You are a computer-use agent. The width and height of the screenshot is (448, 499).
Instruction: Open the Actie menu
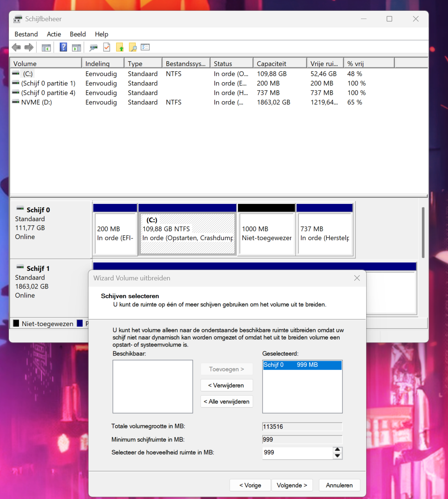point(54,34)
